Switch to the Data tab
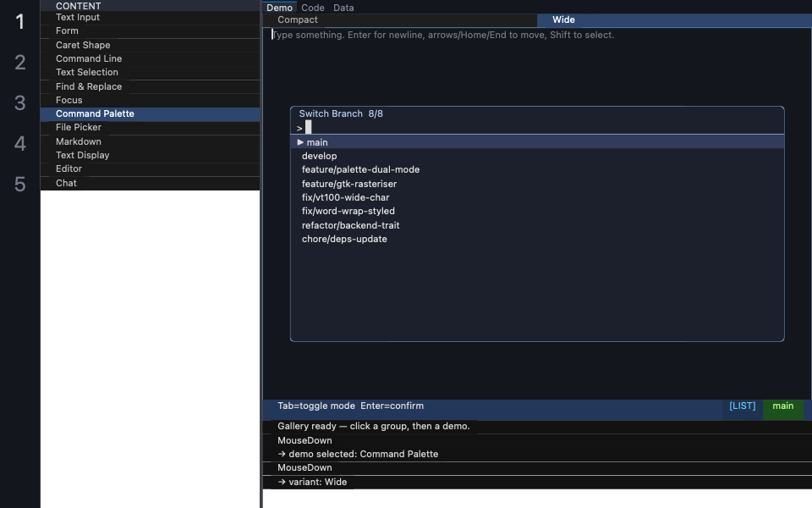812x508 pixels. pos(343,8)
